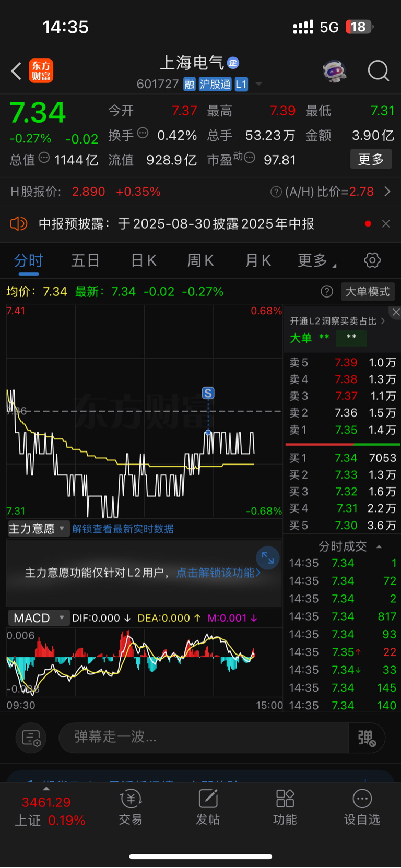This screenshot has width=401, height=868.
Task: Open the robot assistant icon
Action: click(x=335, y=70)
